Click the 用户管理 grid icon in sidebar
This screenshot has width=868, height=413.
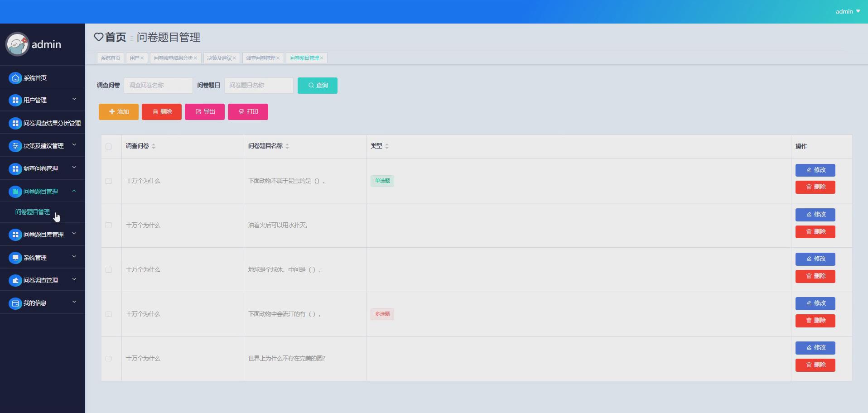pos(14,100)
